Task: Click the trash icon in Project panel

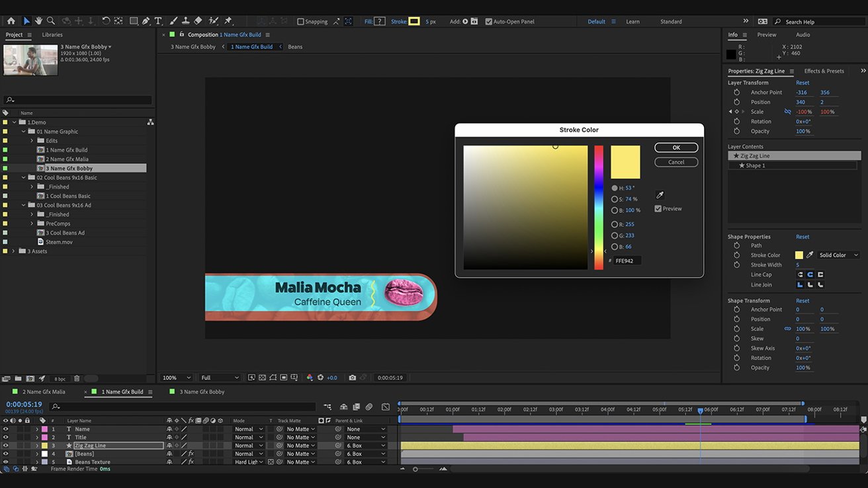Action: pos(77,378)
